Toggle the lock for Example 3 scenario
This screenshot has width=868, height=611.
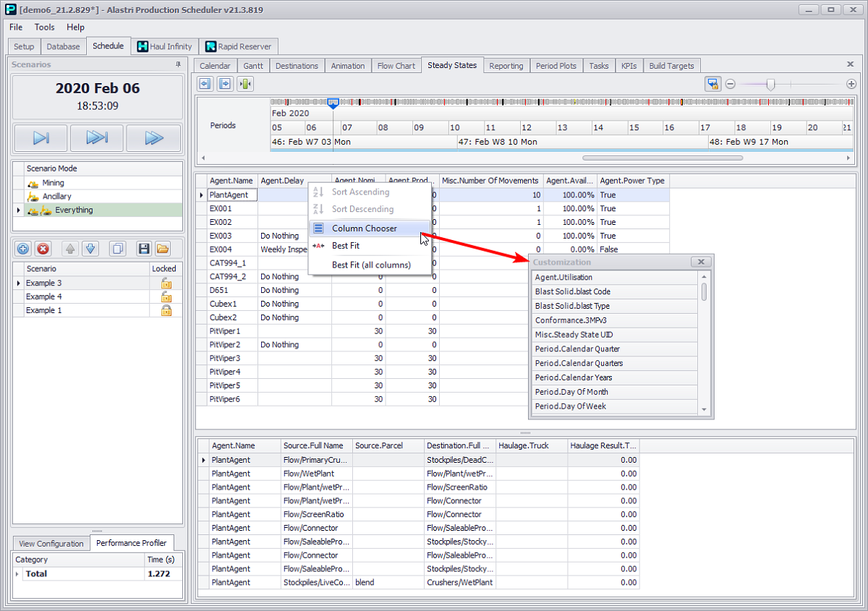(x=166, y=283)
